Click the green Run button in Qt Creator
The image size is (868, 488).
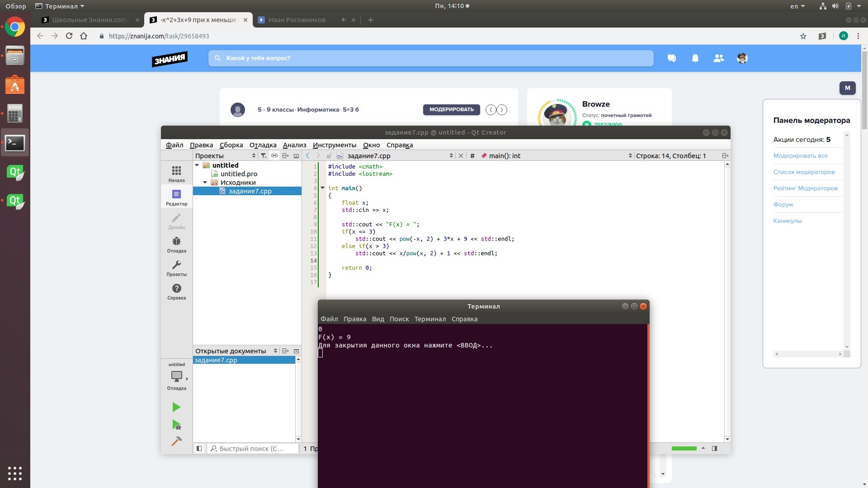tap(176, 407)
